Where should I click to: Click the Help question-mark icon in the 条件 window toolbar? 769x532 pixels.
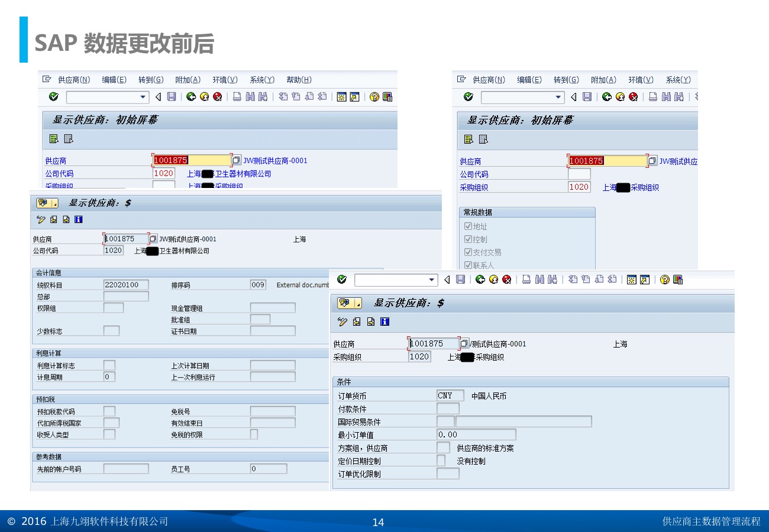[664, 280]
